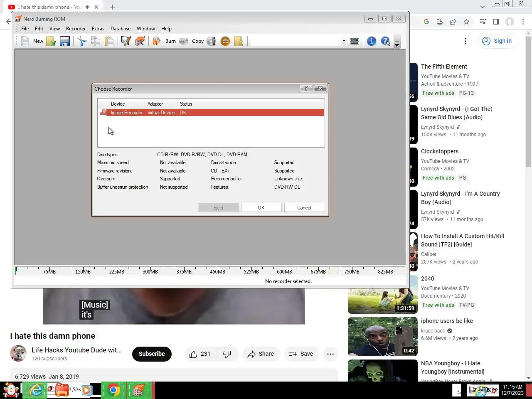The width and height of the screenshot is (532, 399).
Task: Click the blue information icon in Nero toolbar
Action: (372, 41)
